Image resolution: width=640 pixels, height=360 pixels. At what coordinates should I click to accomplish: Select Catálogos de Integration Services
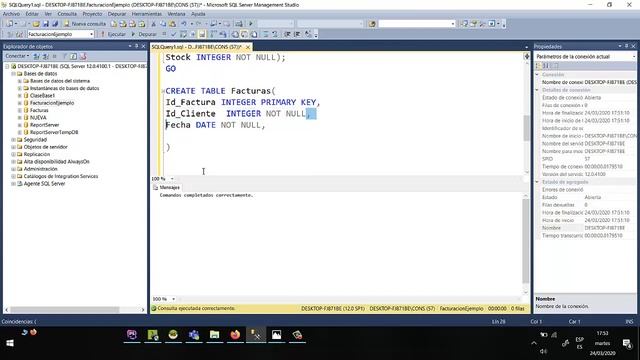pyautogui.click(x=60, y=176)
